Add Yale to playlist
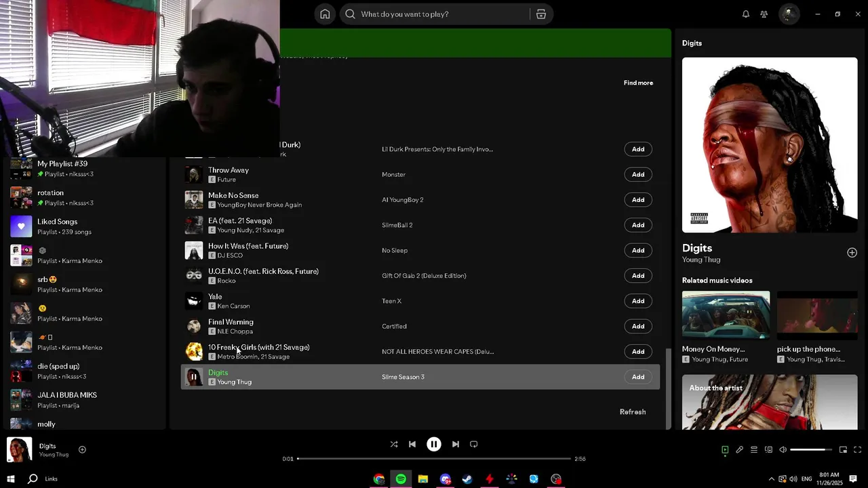 pos(638,301)
